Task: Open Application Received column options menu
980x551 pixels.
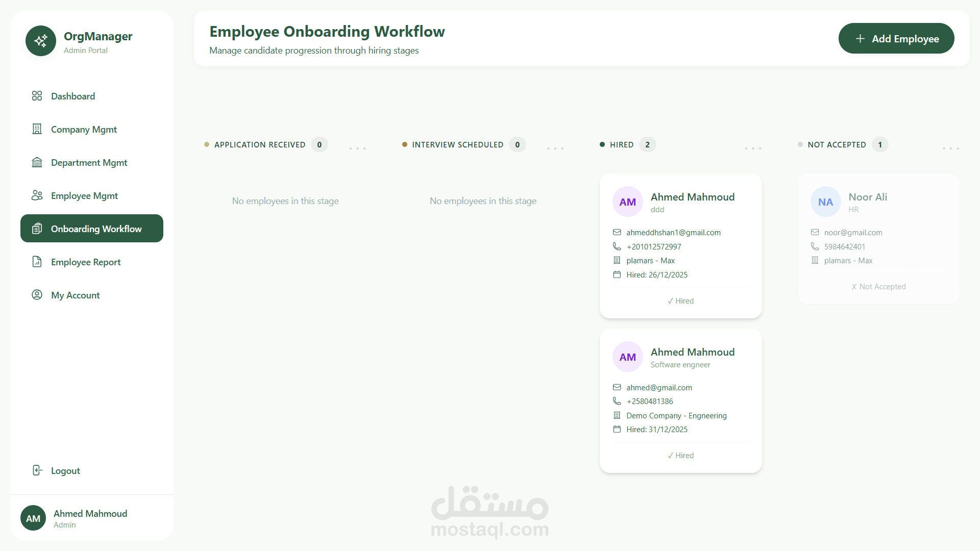Action: tap(357, 148)
